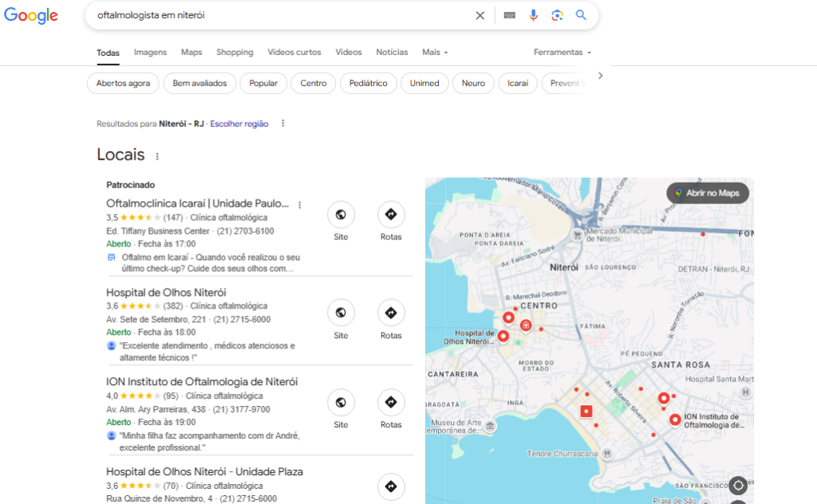The image size is (817, 504).
Task: Click the search input field
Action: [x=282, y=16]
